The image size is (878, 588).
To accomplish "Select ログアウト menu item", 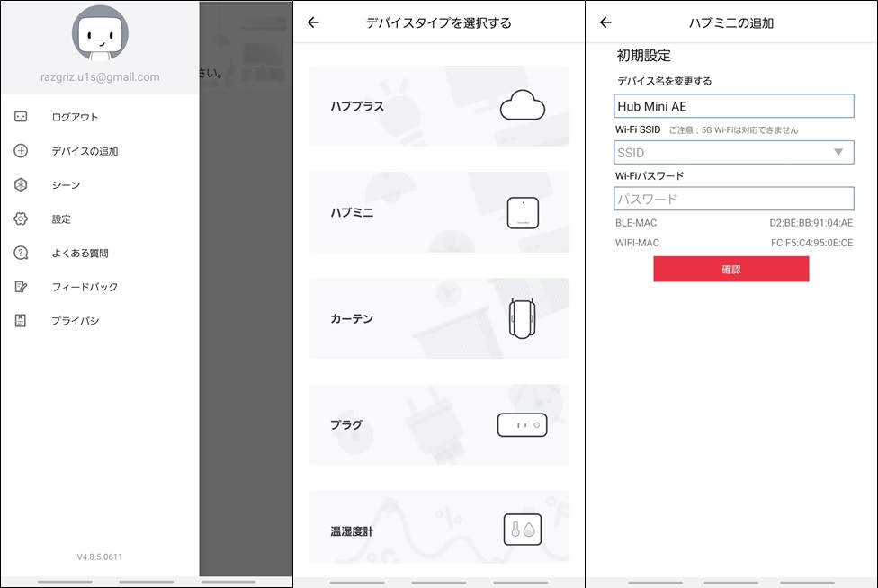I will click(x=75, y=117).
